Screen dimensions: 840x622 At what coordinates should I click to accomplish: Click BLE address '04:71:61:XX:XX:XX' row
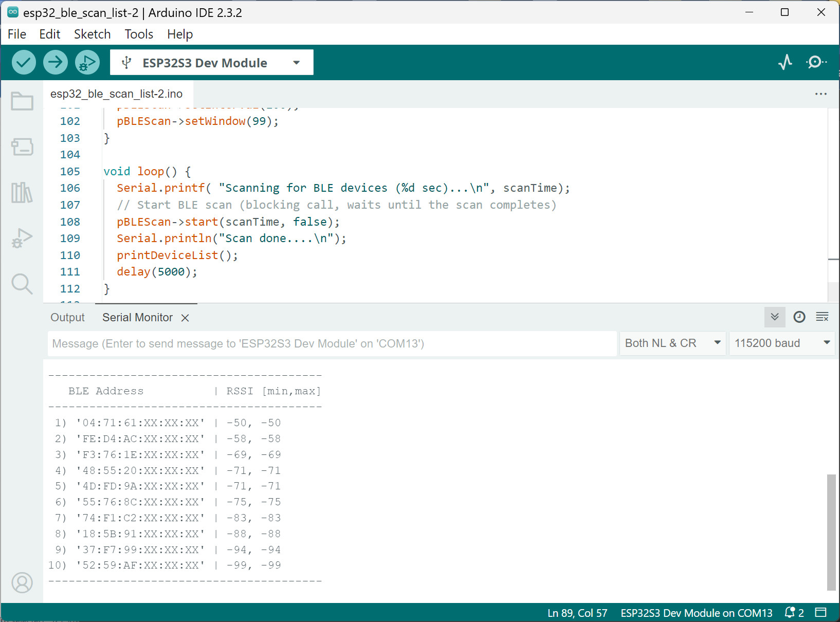(168, 423)
